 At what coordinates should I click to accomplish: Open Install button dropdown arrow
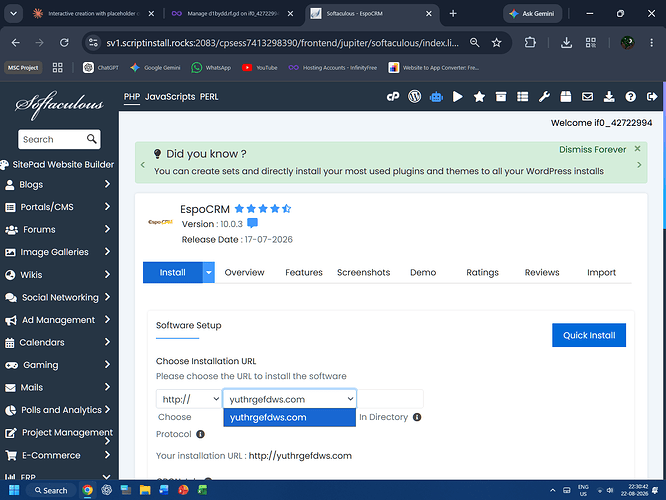(x=209, y=272)
